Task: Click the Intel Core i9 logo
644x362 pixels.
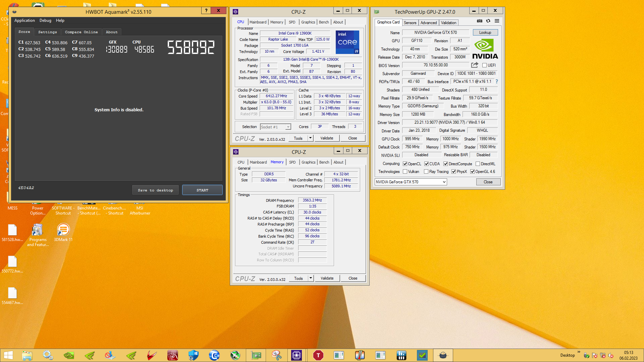Action: pyautogui.click(x=347, y=42)
